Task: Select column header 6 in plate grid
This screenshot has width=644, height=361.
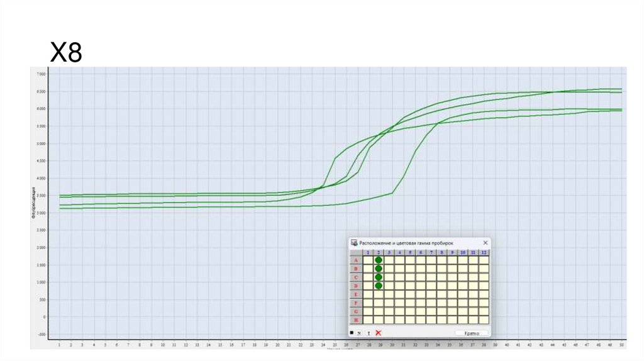Action: (x=421, y=252)
